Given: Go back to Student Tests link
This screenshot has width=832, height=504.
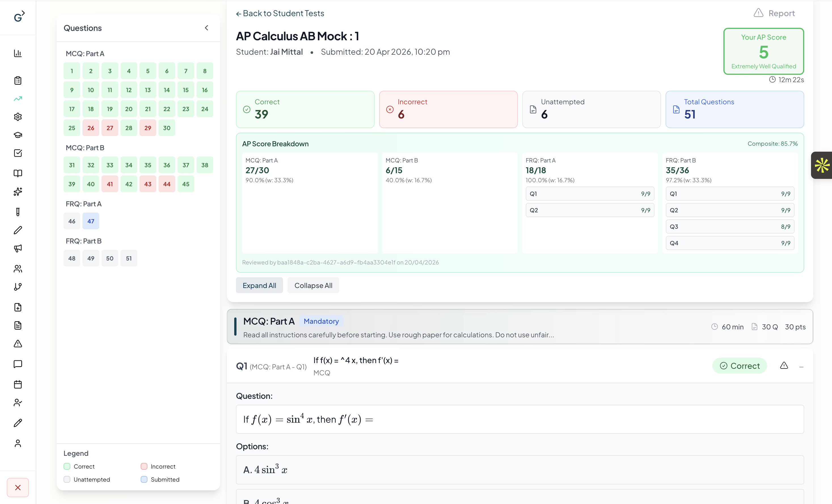Looking at the screenshot, I should 280,14.
